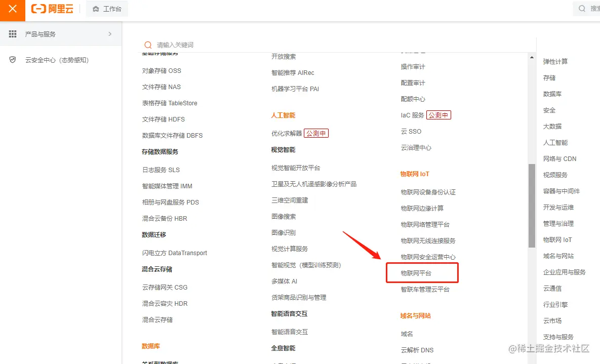Open 卫星及无人机遥感影像分析产品
600x364 pixels.
(x=314, y=184)
